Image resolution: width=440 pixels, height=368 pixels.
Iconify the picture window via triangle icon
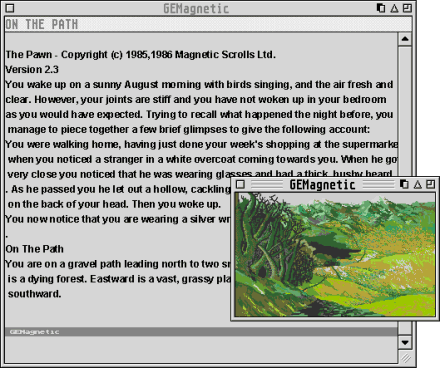click(x=417, y=184)
